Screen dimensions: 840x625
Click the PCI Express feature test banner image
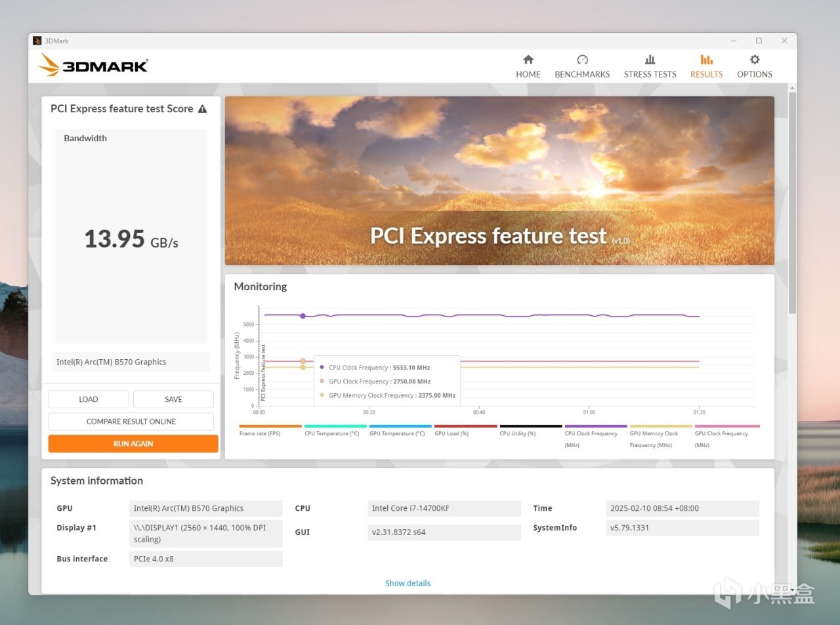click(x=499, y=181)
